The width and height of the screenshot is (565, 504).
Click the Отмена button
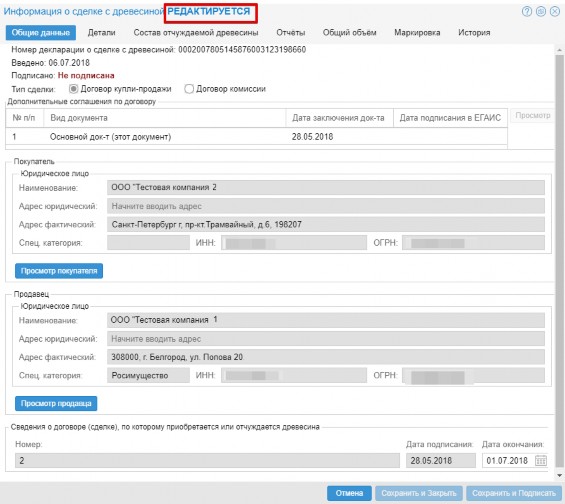(x=349, y=493)
